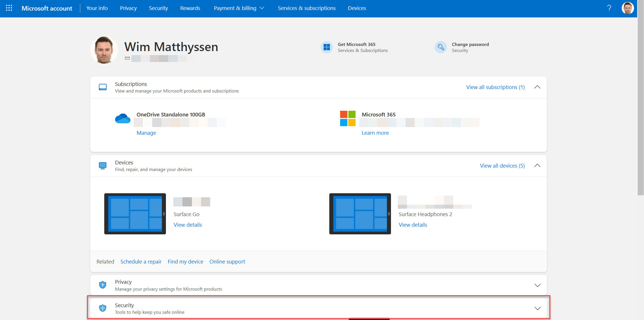Open the help question mark icon
This screenshot has height=320, width=644.
point(609,8)
